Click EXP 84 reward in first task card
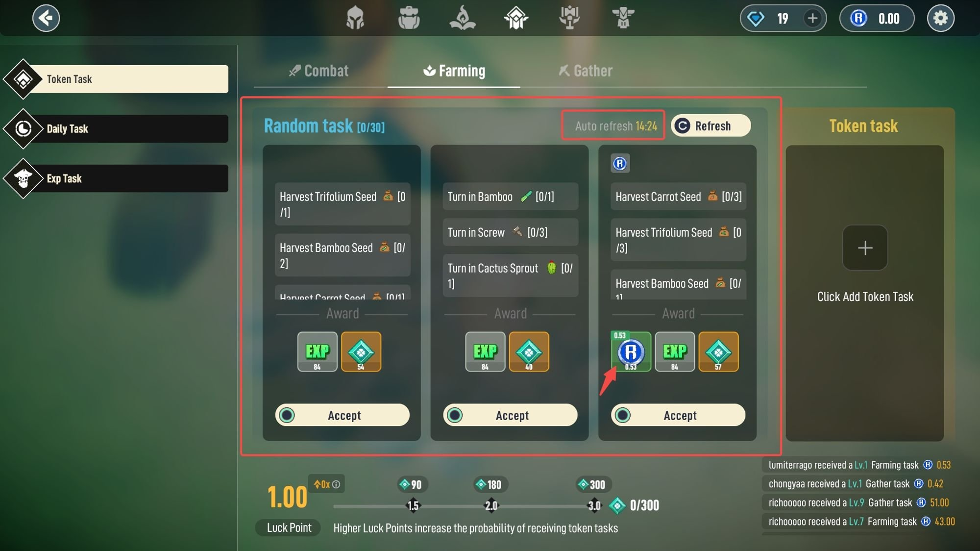Screen dimensions: 980x551 [317, 351]
